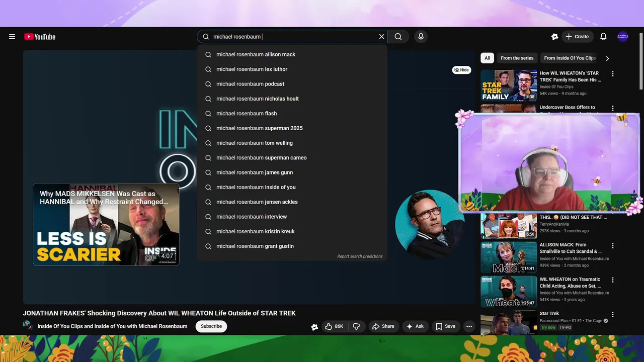Open the Create menu
The width and height of the screenshot is (644, 362).
pos(577,37)
